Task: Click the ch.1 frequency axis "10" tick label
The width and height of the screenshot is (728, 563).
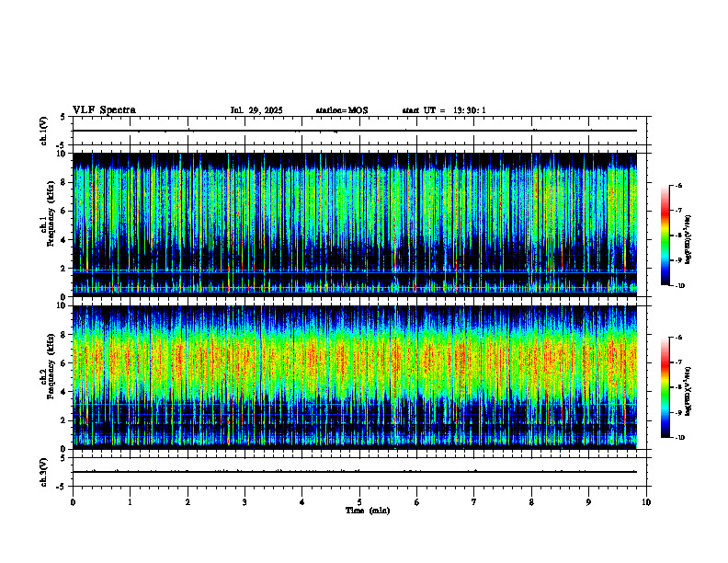Action: tap(63, 154)
